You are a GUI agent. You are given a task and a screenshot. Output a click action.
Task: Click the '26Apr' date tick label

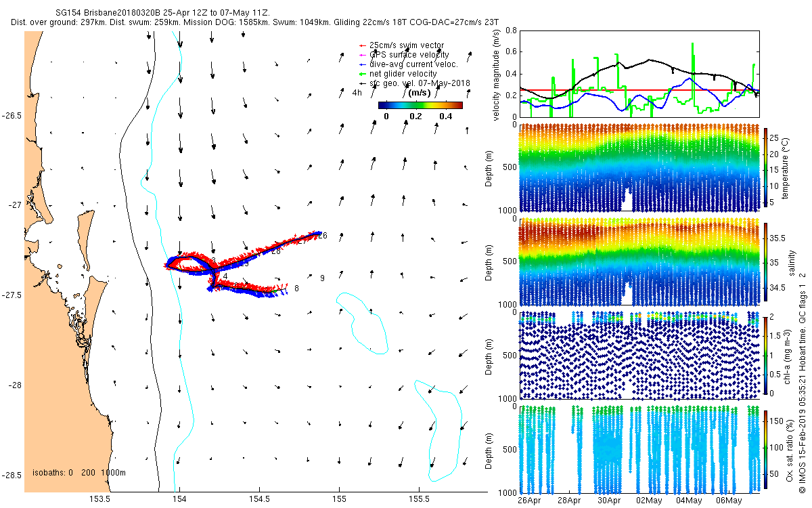click(529, 501)
